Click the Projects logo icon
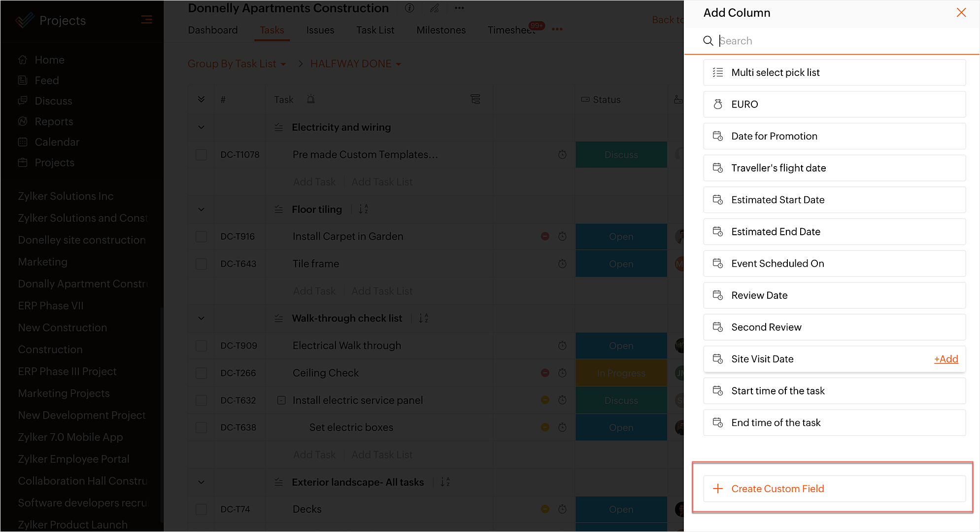 (x=25, y=20)
